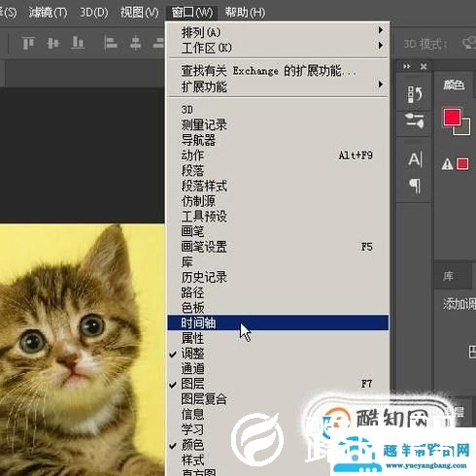The width and height of the screenshot is (476, 476).
Task: Click the align top edges icon
Action: (x=28, y=43)
